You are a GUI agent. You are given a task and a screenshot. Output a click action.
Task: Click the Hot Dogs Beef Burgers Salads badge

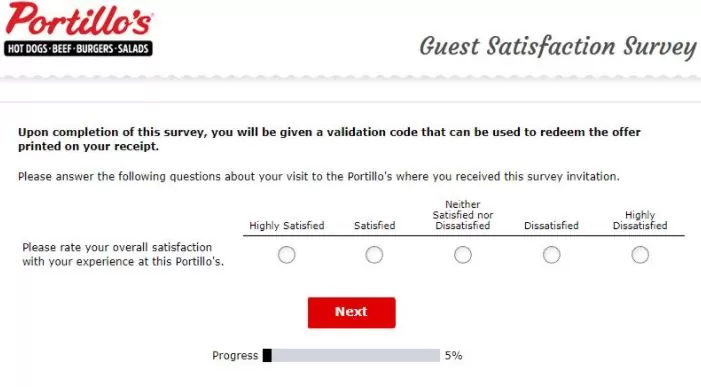(78, 49)
